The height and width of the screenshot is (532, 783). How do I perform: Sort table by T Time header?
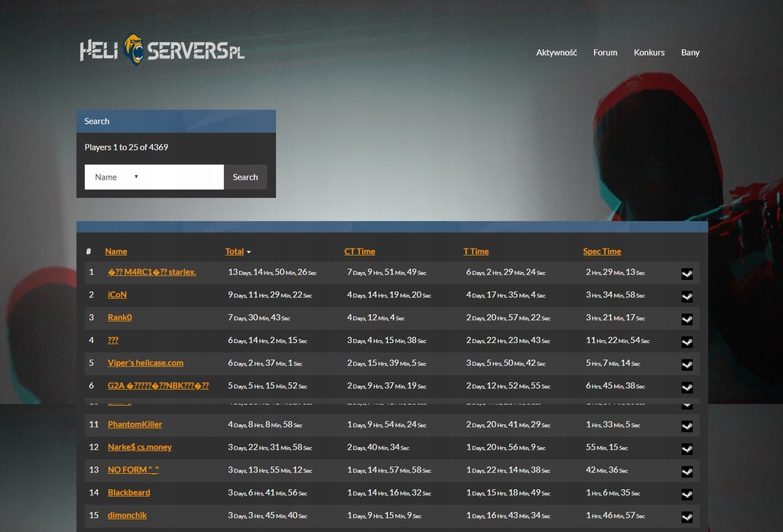476,251
